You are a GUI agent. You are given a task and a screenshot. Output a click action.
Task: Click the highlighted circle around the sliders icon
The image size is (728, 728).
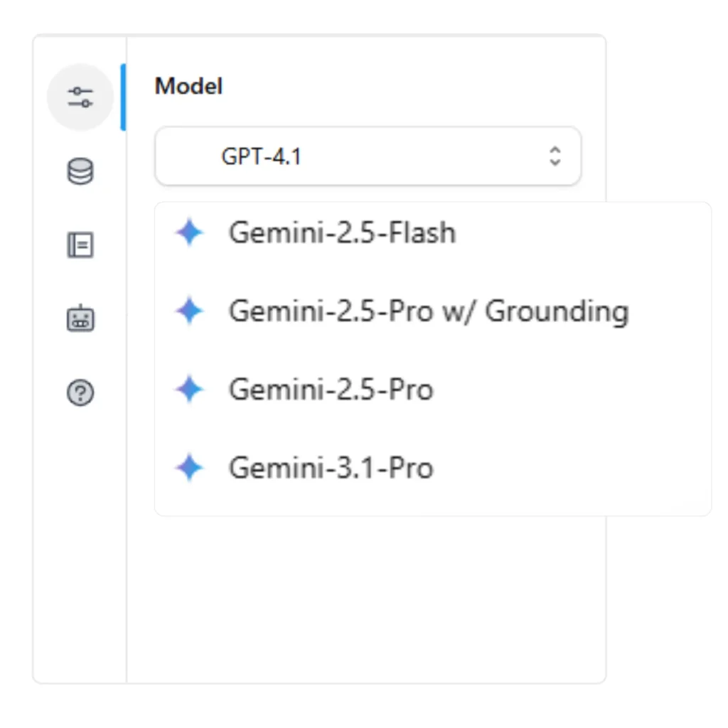click(80, 98)
